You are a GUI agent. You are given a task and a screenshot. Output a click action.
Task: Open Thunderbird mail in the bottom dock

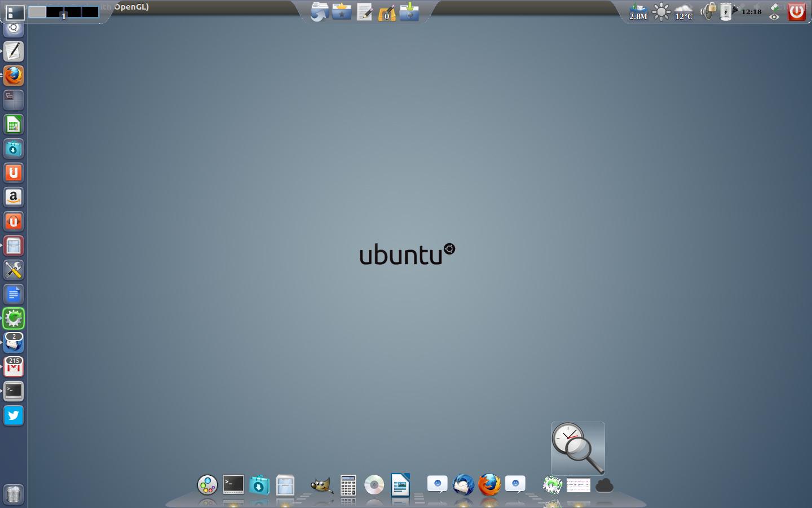(x=464, y=485)
